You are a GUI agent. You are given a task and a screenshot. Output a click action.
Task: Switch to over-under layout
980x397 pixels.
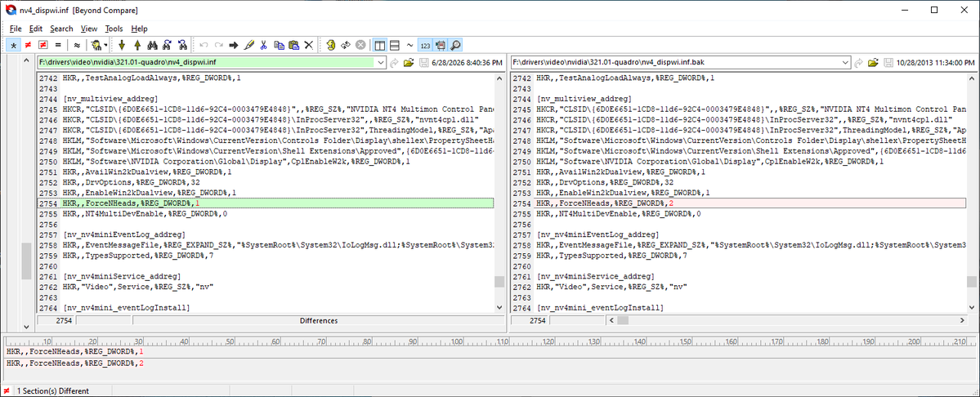(x=395, y=45)
